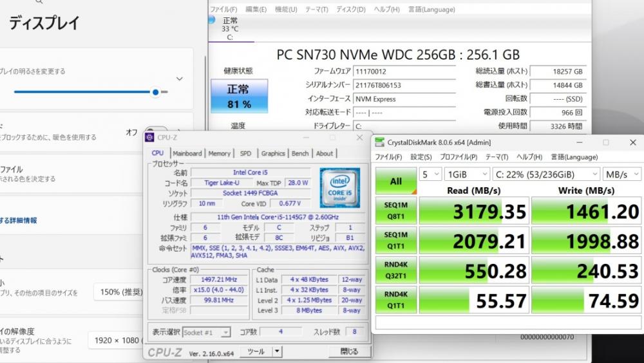The image size is (644, 363).
Task: Click the CrystalDiskMark title bar icon
Action: click(x=380, y=142)
